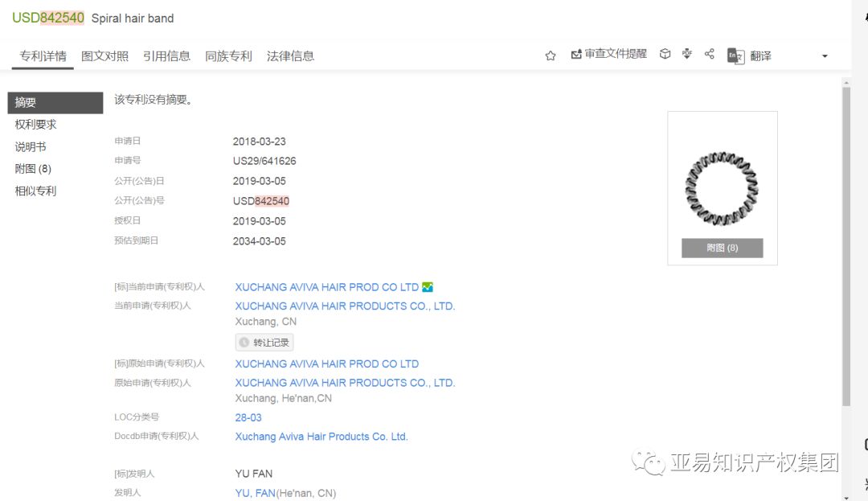Screen dimensions: 868x501
Task: Select 权利要求 in the left sidebar
Action: click(35, 125)
